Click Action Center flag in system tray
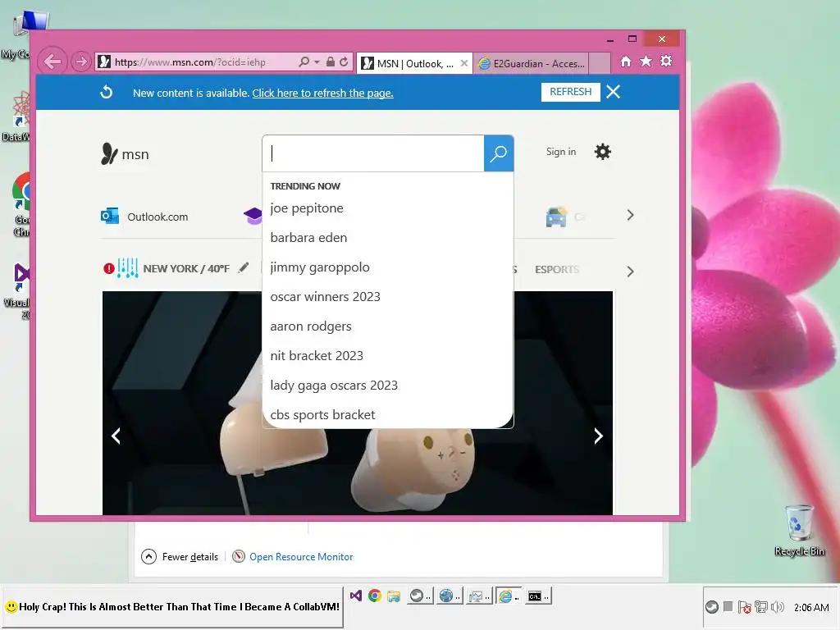The height and width of the screenshot is (630, 840). point(744,607)
